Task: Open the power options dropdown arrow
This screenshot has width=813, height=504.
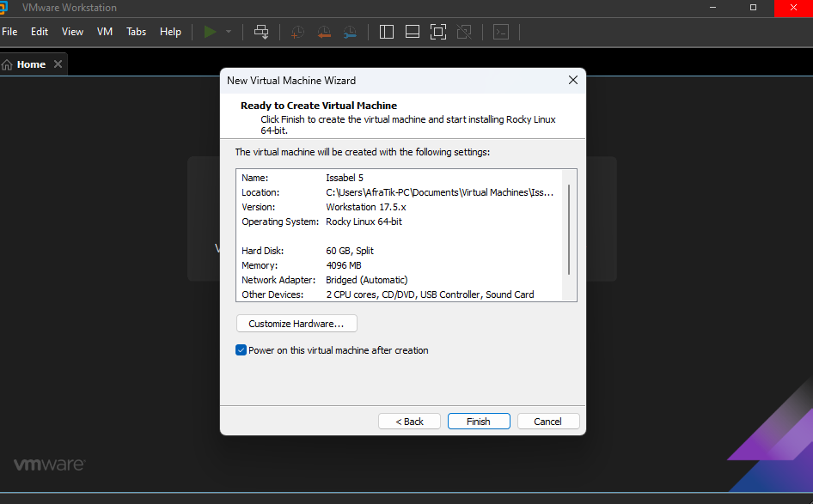Action: pos(228,32)
